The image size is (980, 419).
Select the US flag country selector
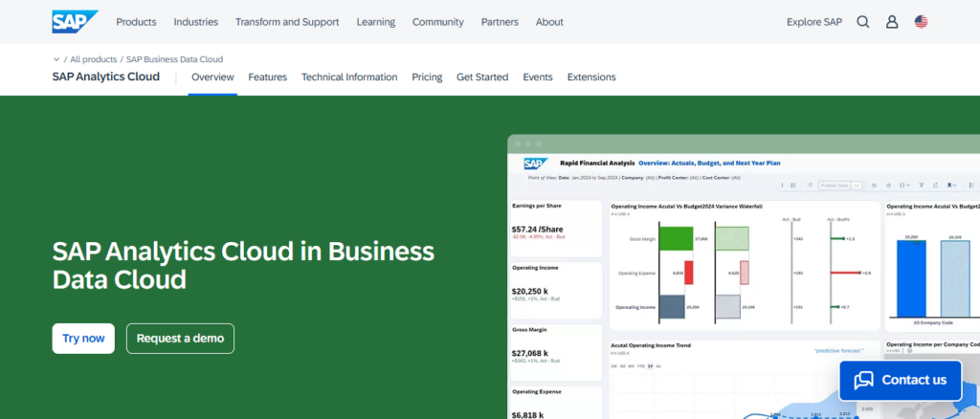click(922, 22)
